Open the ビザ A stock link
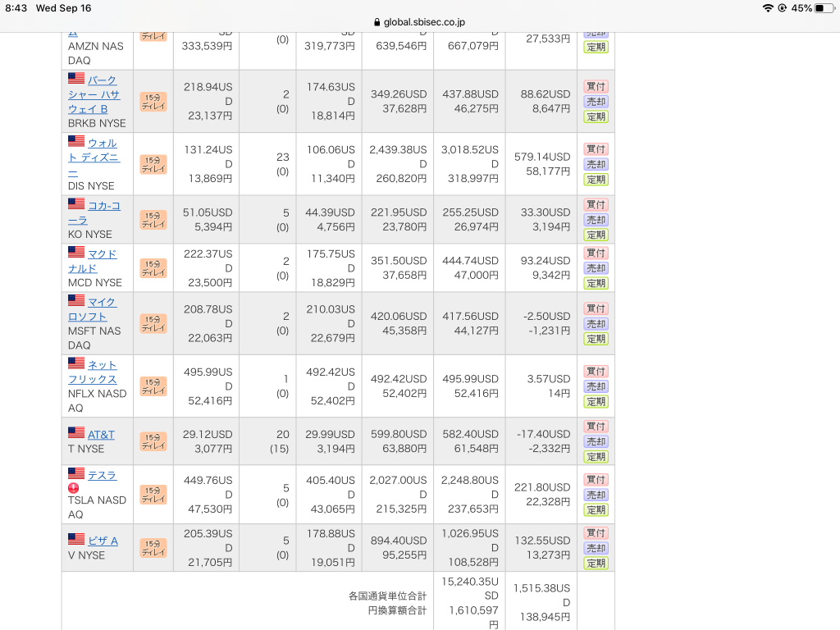This screenshot has height=630, width=840. click(103, 541)
